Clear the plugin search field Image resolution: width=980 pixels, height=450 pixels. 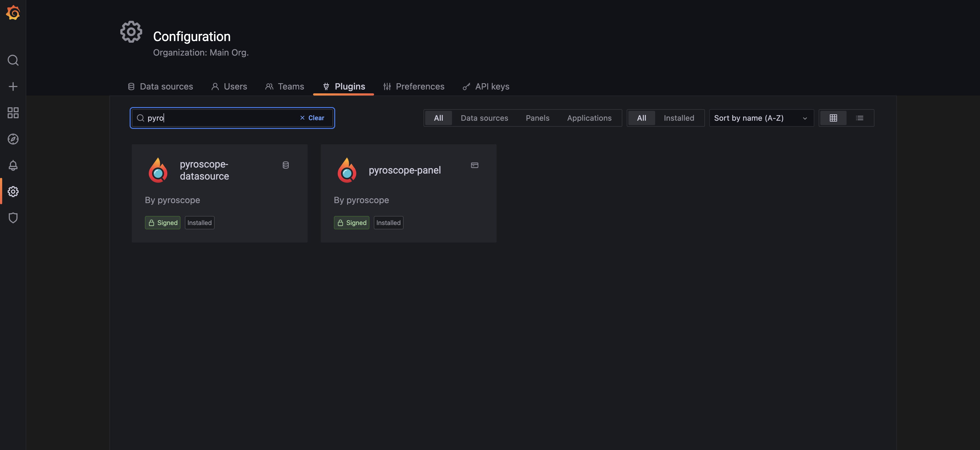312,118
